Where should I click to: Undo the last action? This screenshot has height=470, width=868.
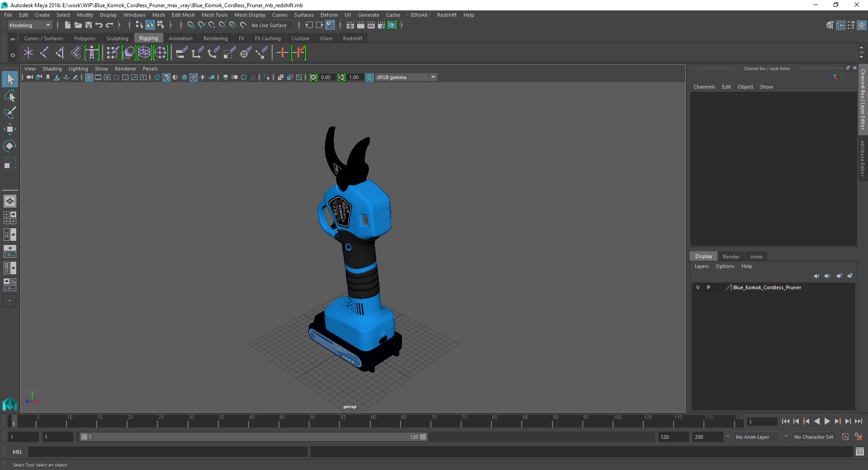tap(99, 25)
